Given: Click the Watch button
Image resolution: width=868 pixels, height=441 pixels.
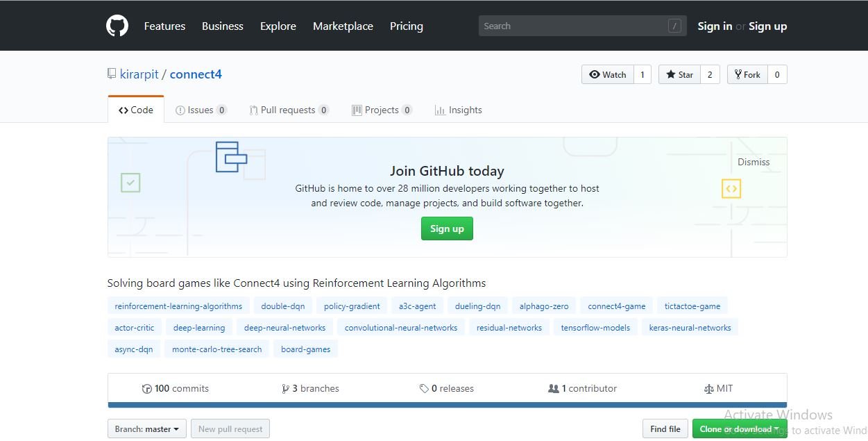Looking at the screenshot, I should [607, 74].
